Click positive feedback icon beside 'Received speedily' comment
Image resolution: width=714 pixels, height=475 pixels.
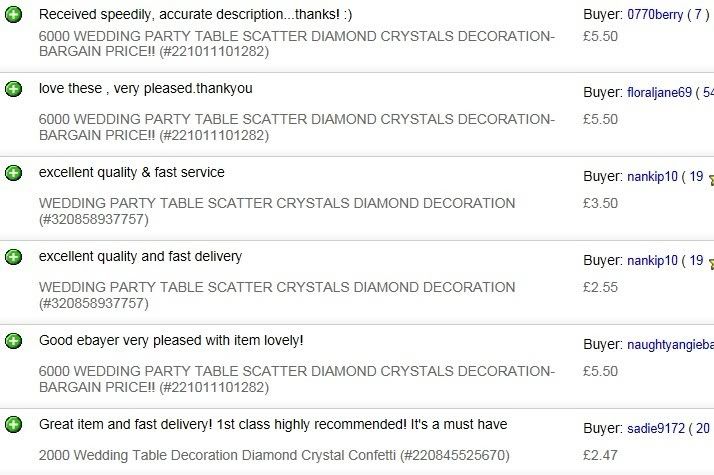tap(13, 15)
